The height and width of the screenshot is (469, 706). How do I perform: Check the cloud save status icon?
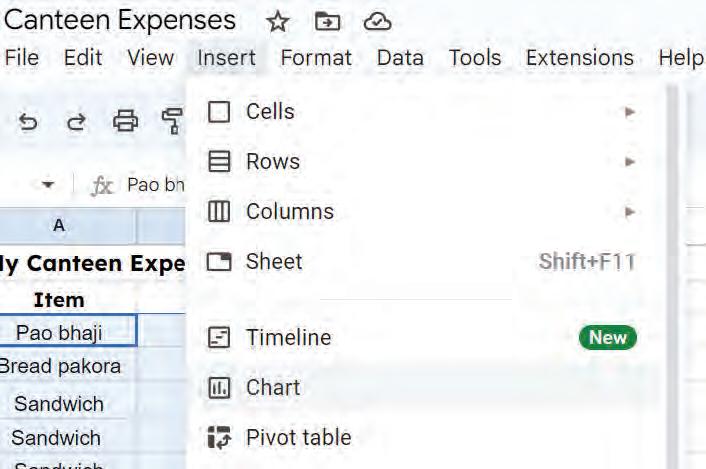[x=377, y=22]
